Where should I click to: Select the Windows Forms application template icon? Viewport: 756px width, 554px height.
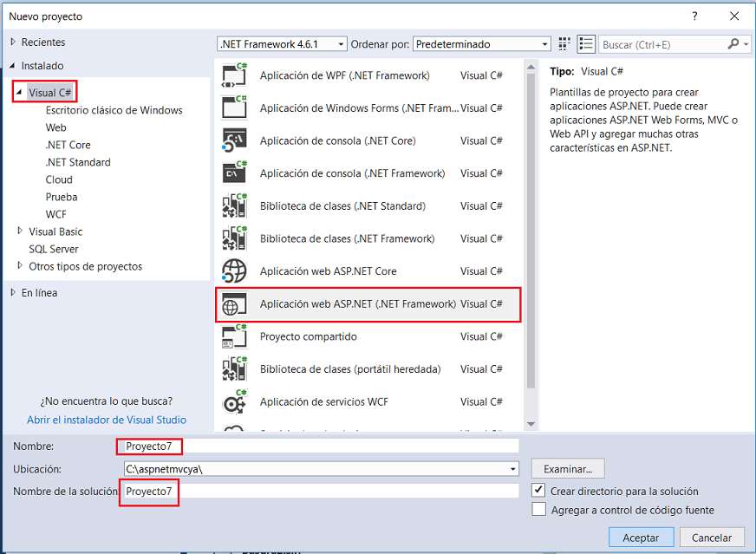(234, 108)
